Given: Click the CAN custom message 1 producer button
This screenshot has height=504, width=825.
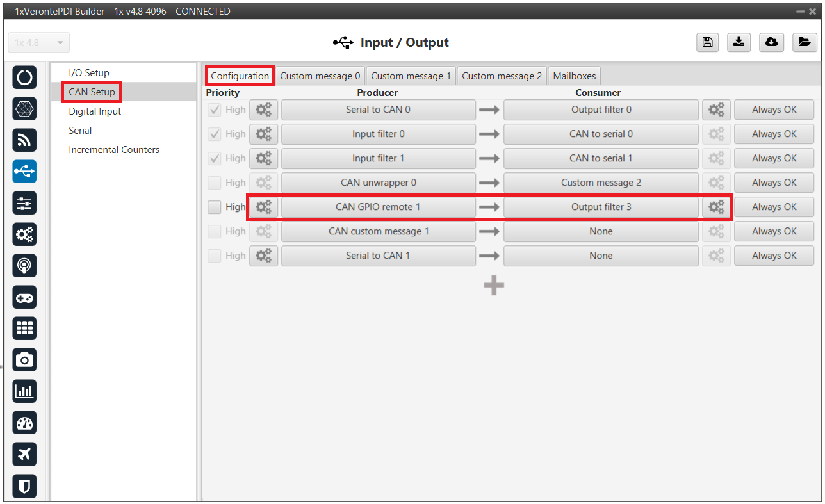Looking at the screenshot, I should tap(379, 231).
